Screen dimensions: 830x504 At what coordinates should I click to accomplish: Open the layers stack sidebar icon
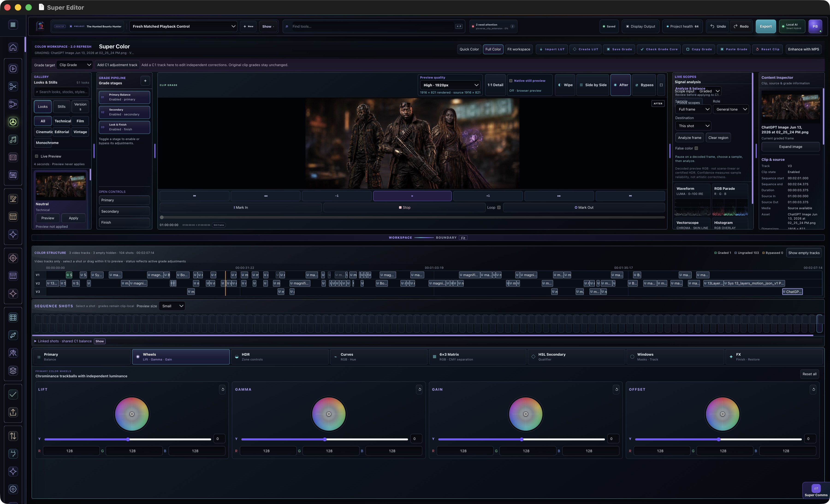click(x=13, y=371)
